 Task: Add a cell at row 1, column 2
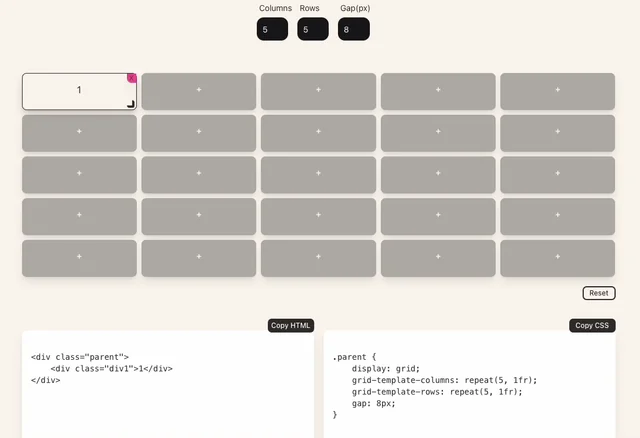(199, 91)
